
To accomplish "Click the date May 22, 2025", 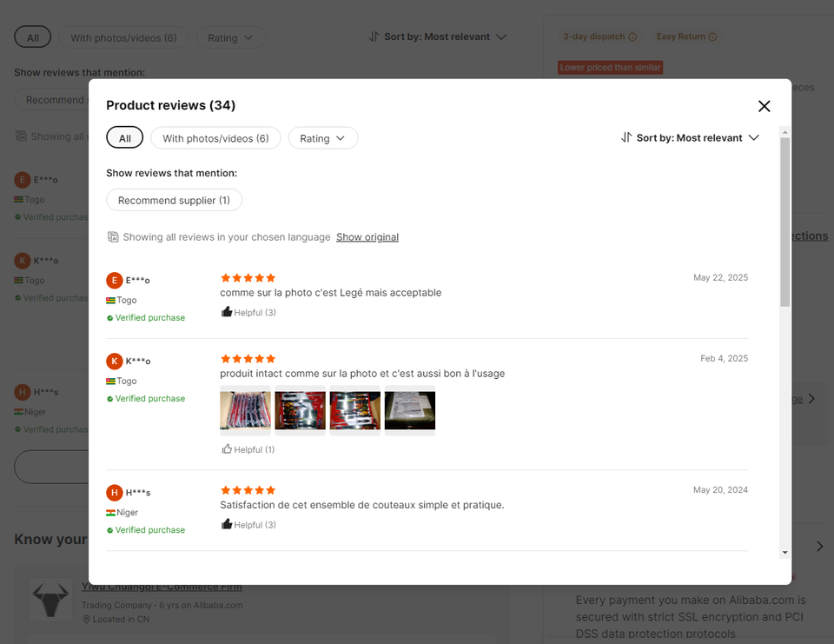I will point(720,277).
